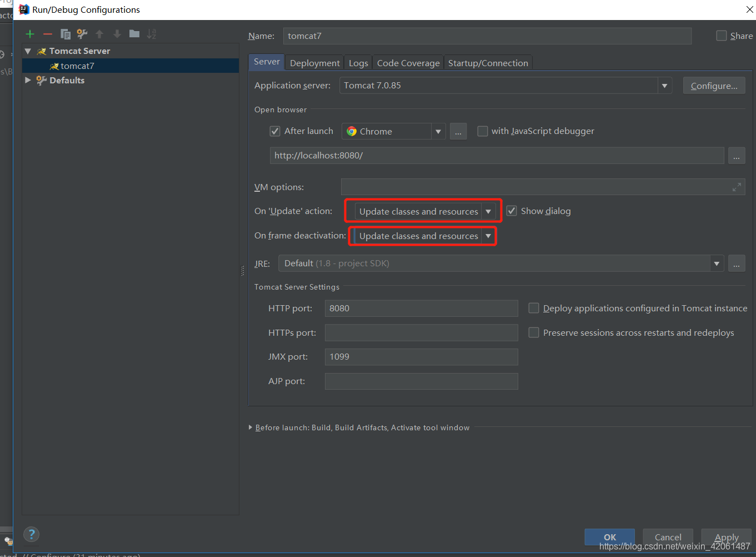This screenshot has width=756, height=557.
Task: Click the HTTPs port field
Action: click(422, 332)
